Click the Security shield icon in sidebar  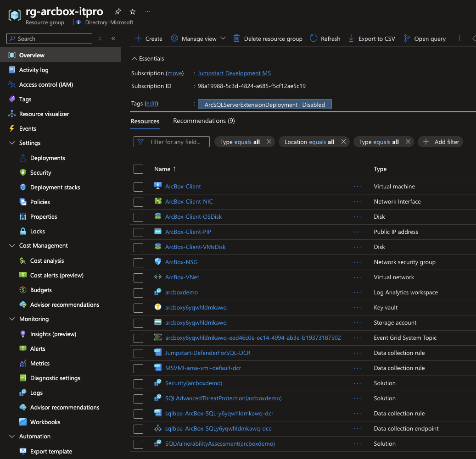(23, 172)
